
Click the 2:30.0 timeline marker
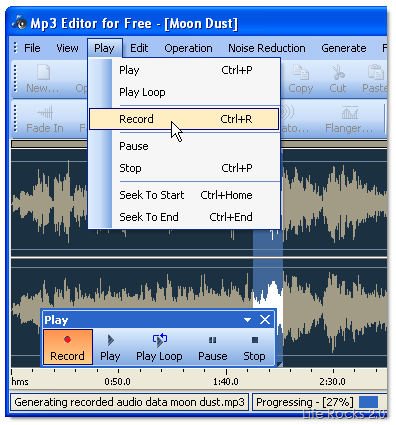pyautogui.click(x=332, y=382)
